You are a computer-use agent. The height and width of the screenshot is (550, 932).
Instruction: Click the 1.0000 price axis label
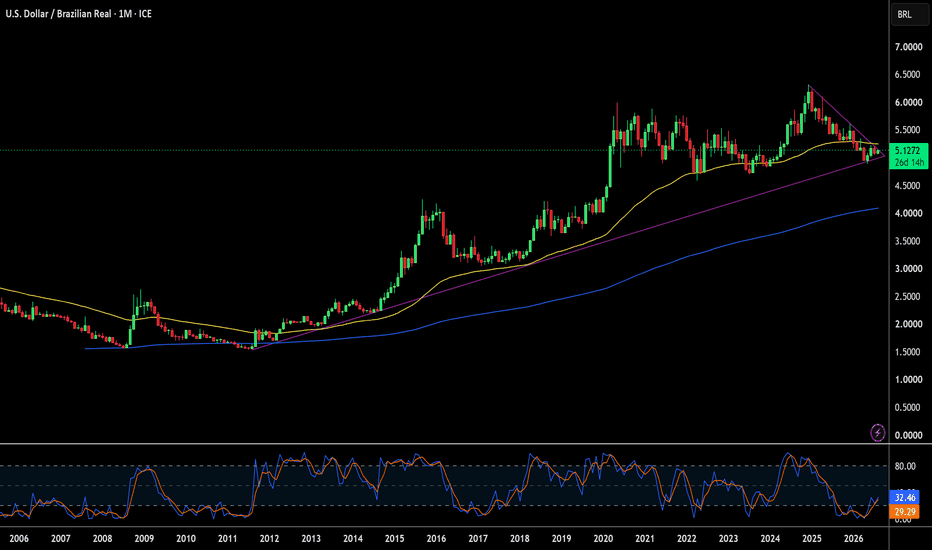(x=908, y=379)
